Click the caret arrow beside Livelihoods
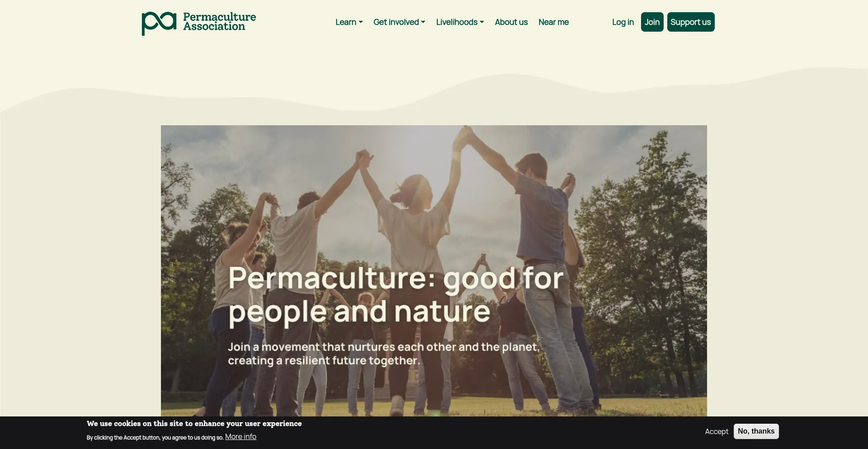This screenshot has width=868, height=449. (x=482, y=22)
